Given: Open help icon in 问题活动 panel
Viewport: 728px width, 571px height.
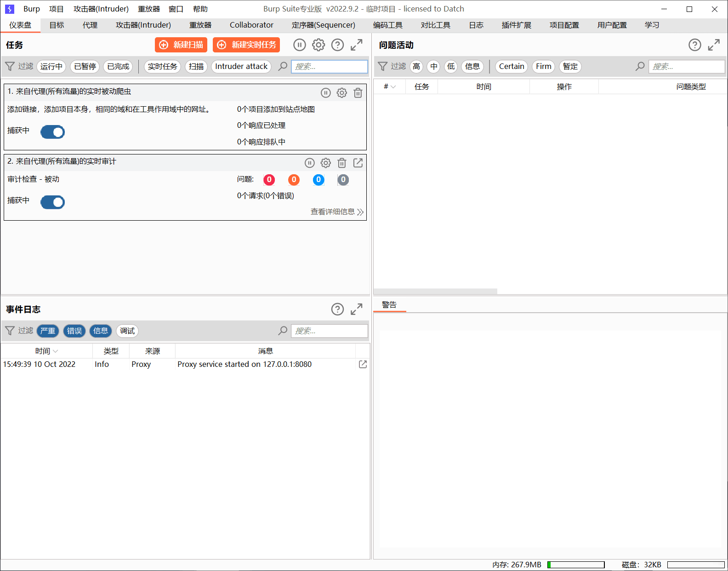Looking at the screenshot, I should pyautogui.click(x=694, y=45).
